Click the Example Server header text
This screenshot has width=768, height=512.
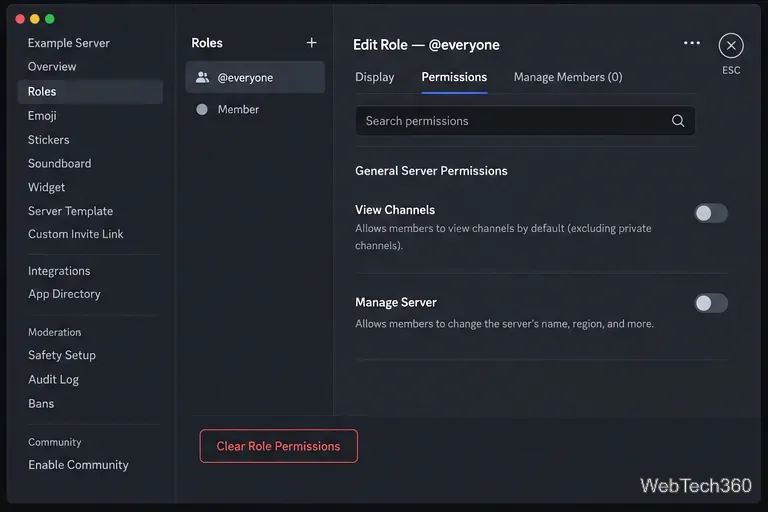(69, 43)
